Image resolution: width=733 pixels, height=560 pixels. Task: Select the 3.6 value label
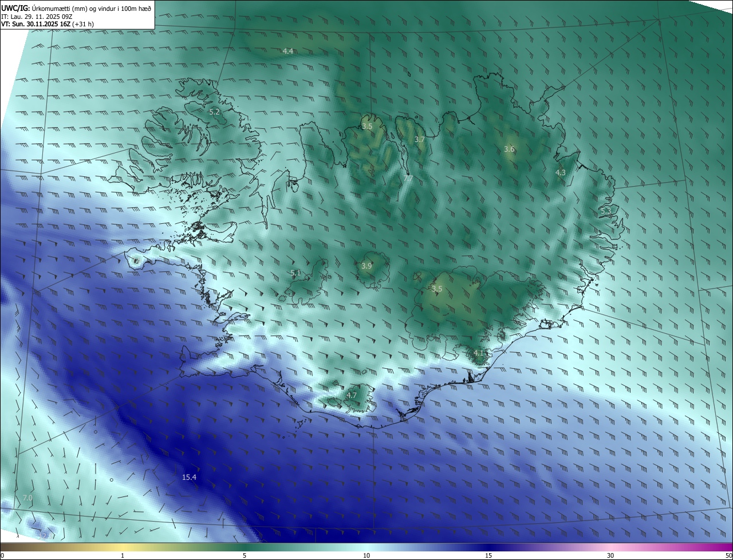click(x=509, y=149)
